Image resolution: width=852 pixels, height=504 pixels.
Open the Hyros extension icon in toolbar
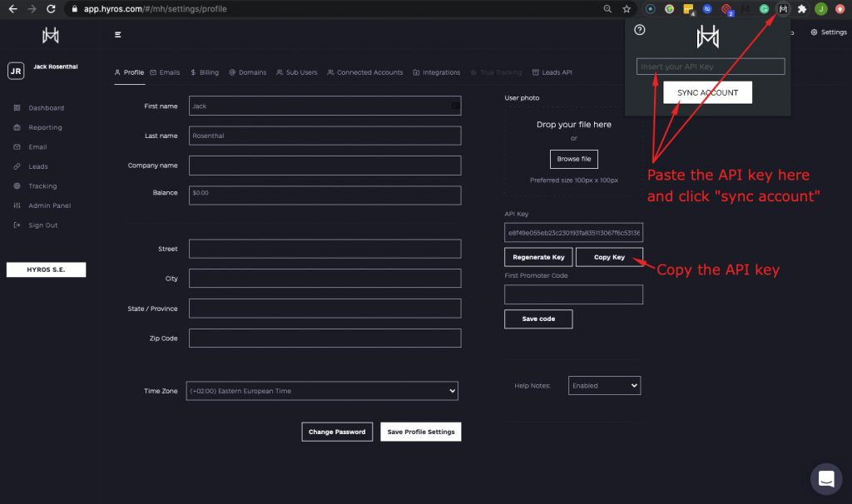783,8
